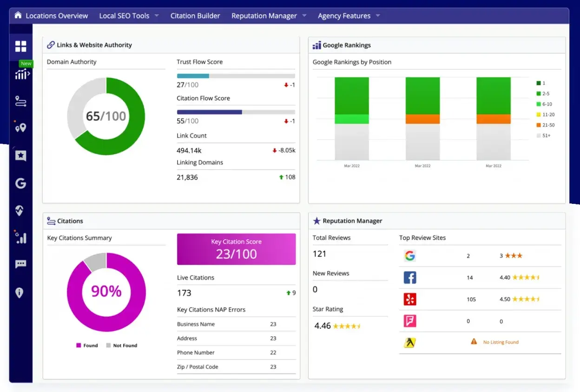This screenshot has height=392, width=580.
Task: Open the citation tracker icon in sidebar
Action: 20,101
